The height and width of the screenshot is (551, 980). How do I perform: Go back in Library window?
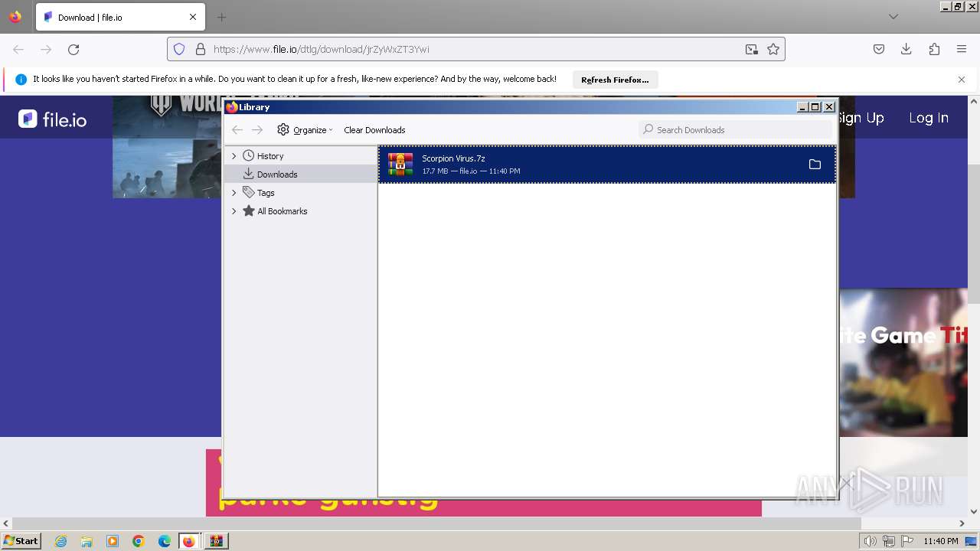point(237,130)
